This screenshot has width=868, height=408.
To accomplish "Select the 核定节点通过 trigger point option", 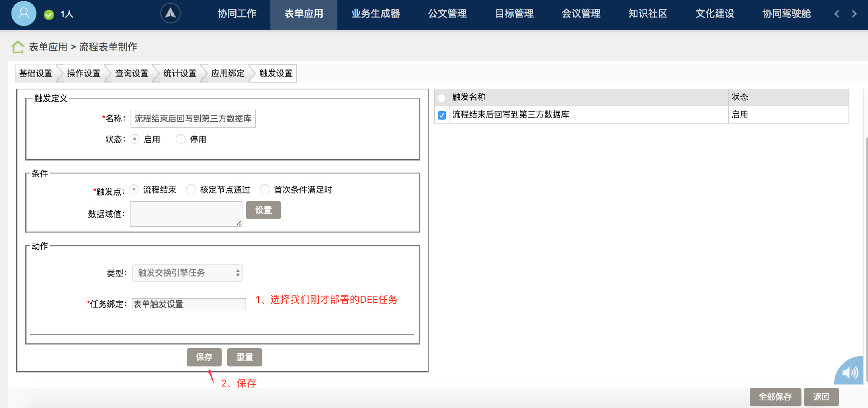I will tap(191, 190).
